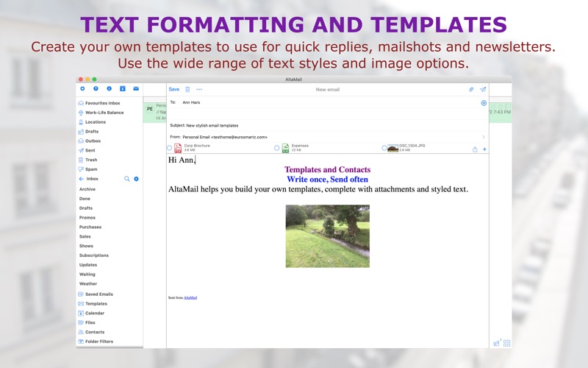This screenshot has height=368, width=588.
Task: Open the Sent folder
Action: [x=90, y=150]
